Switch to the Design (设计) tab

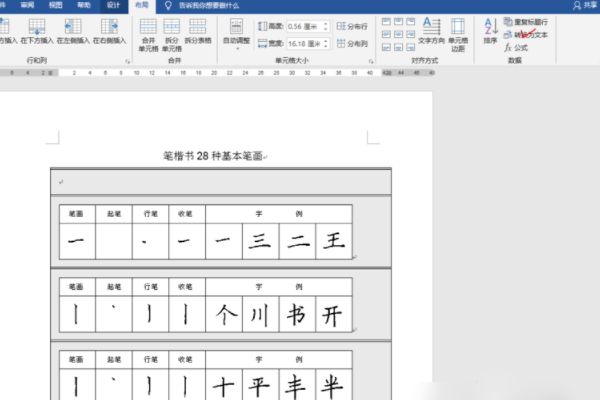pyautogui.click(x=113, y=5)
